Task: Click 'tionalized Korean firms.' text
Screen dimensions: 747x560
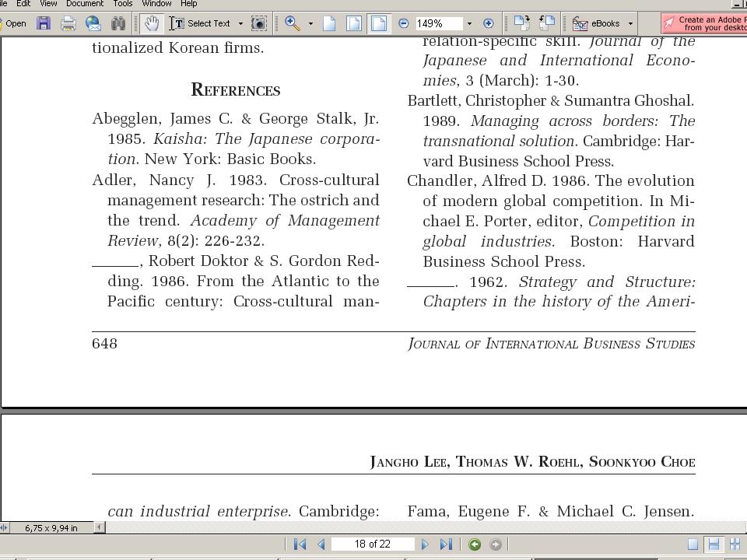Action: (177, 47)
